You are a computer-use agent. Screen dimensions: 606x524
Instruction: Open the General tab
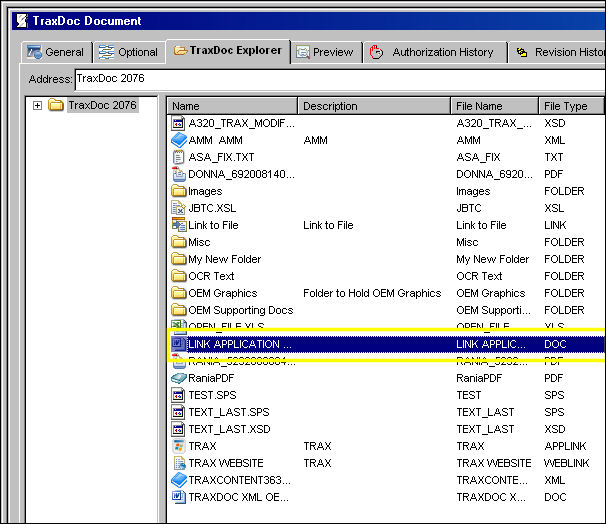coord(57,52)
